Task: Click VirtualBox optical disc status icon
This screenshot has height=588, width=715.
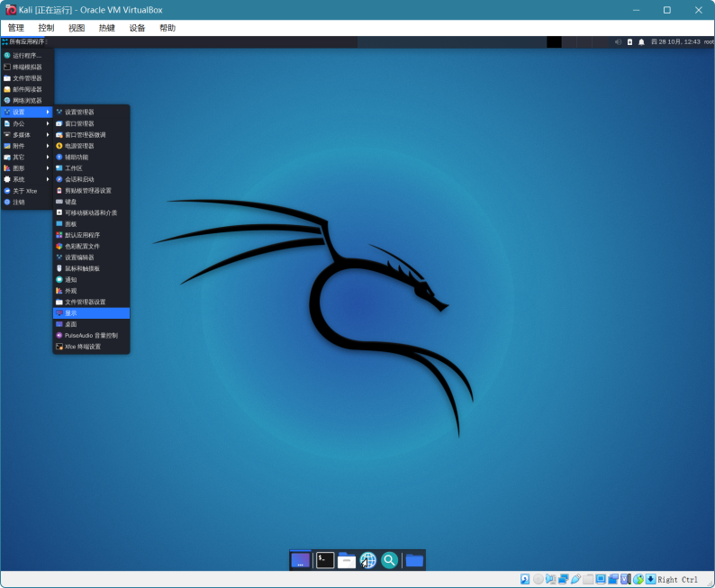Action: point(539,579)
